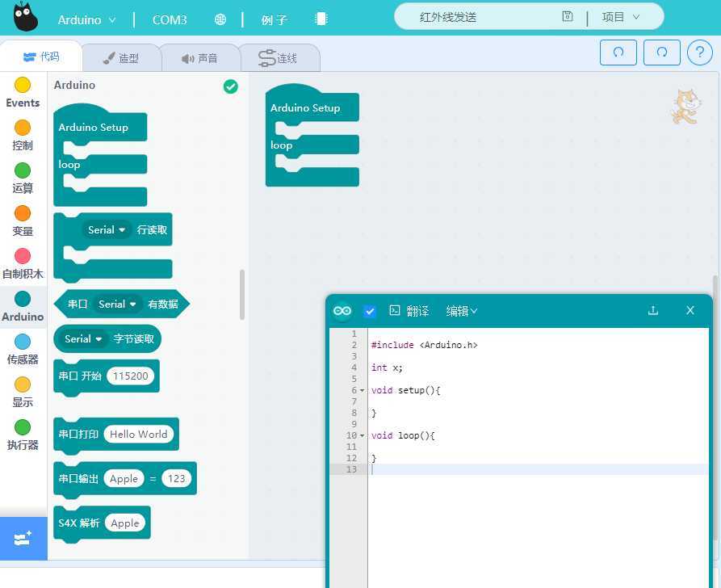Viewport: 721px width, 588px height.
Task: Click the Hello World text field
Action: (x=138, y=434)
